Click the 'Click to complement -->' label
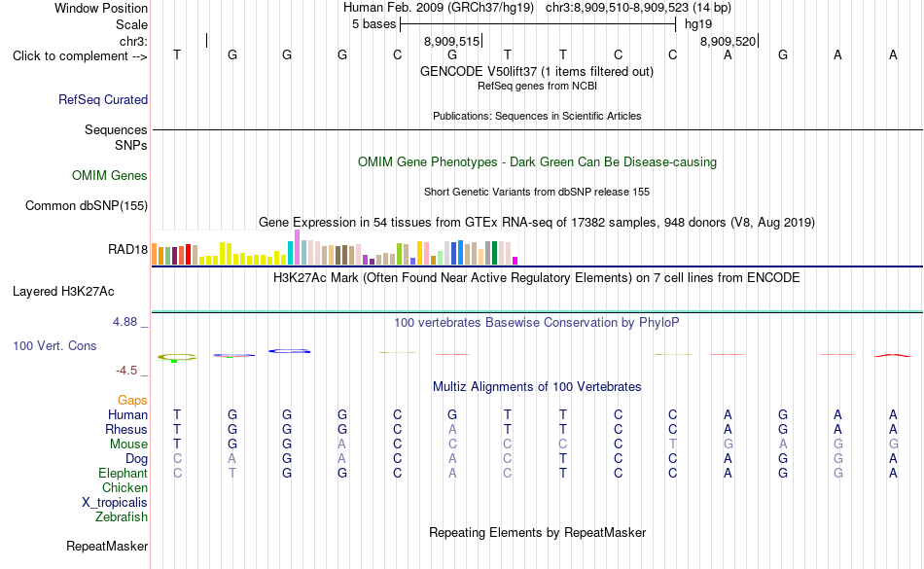924x569 pixels. point(80,56)
